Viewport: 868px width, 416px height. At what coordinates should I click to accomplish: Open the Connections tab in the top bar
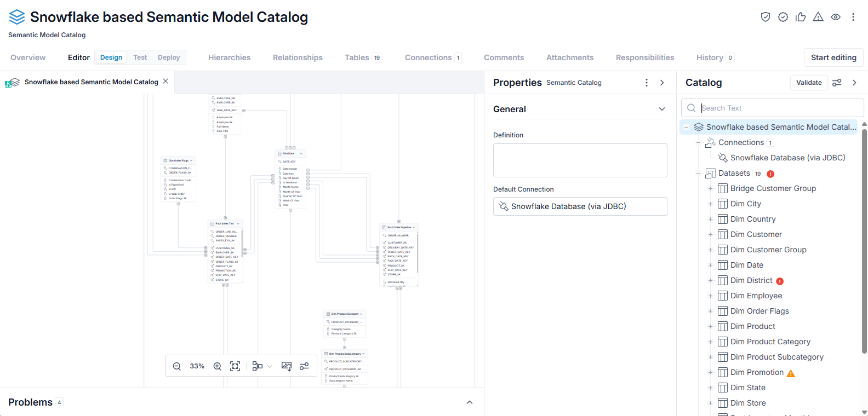(433, 57)
